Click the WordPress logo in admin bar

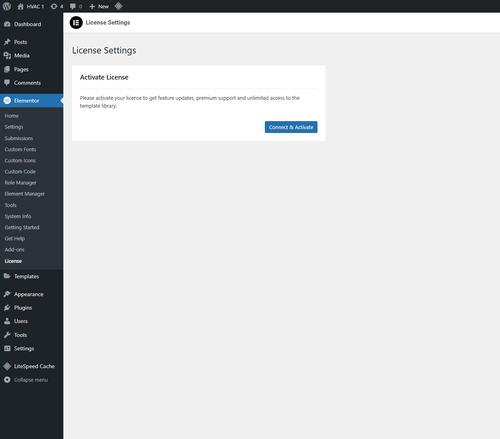7,6
